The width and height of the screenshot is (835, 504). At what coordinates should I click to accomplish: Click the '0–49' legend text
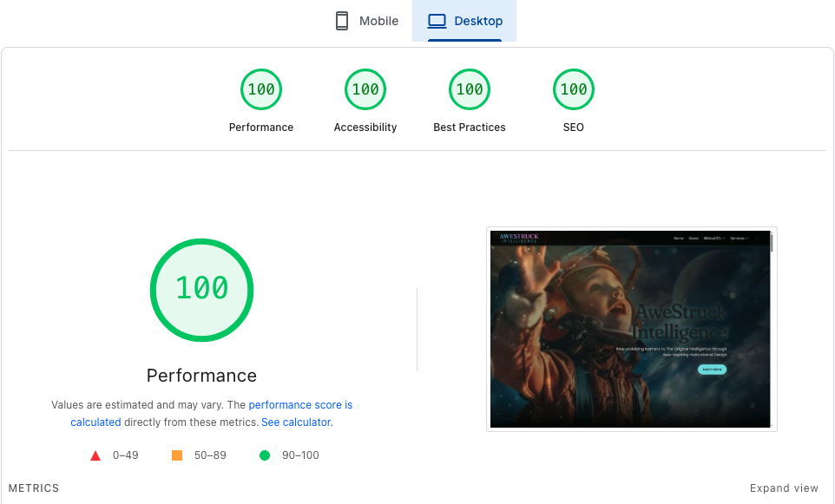click(x=126, y=455)
